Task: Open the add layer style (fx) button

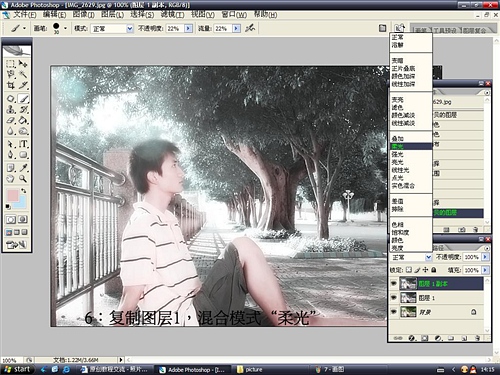Action: (411, 338)
